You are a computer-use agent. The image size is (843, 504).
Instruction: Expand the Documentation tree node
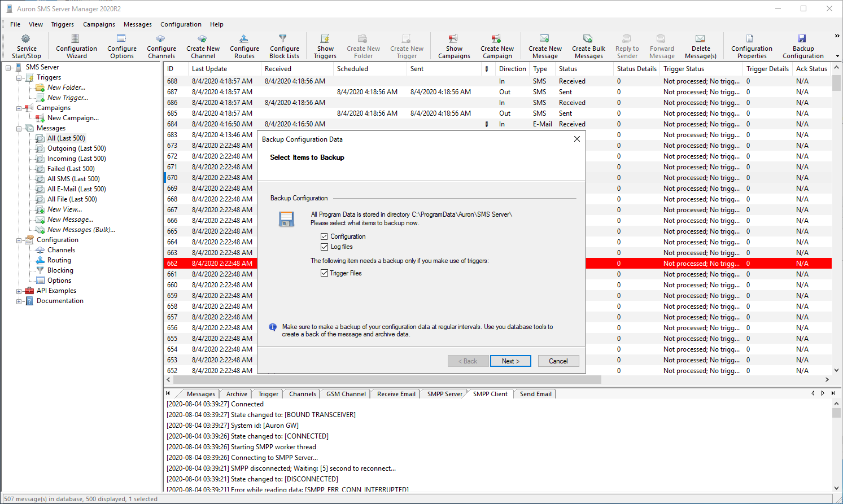point(19,301)
